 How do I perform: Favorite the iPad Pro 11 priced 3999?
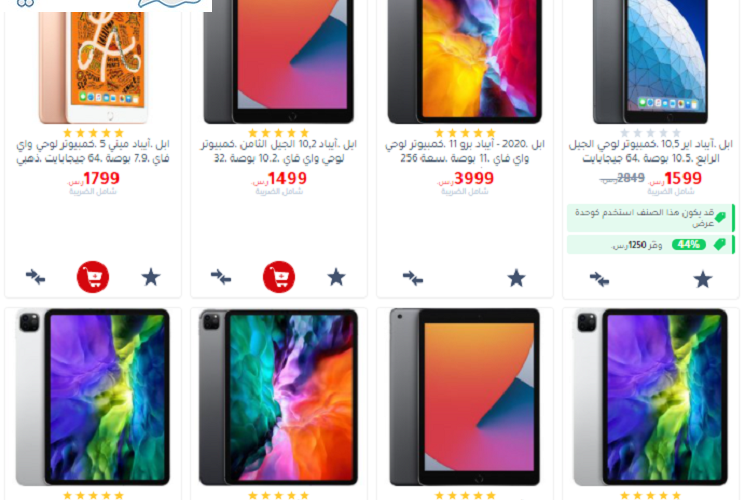[x=516, y=278]
